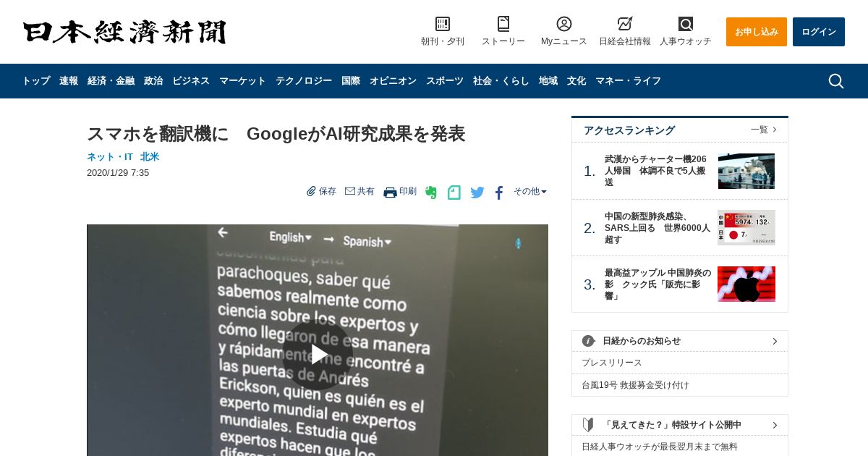Open the ビジネス section
This screenshot has height=456, width=868.
tap(191, 81)
